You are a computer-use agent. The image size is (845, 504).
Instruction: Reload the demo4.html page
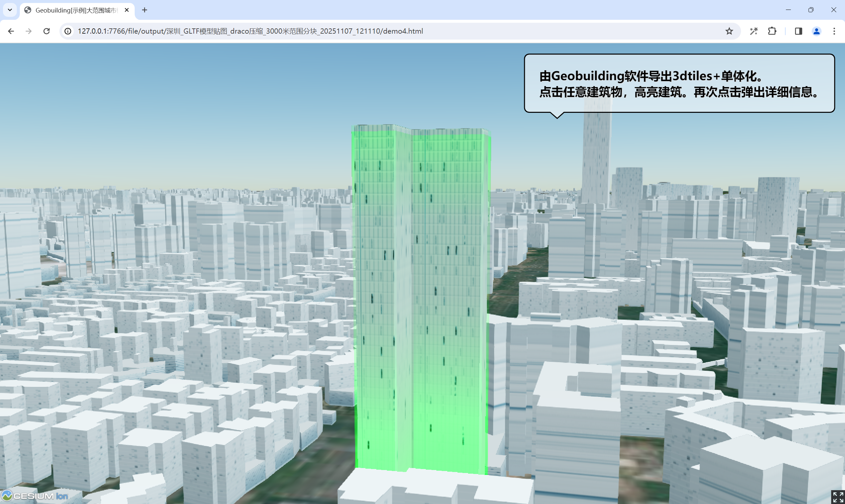click(x=47, y=31)
